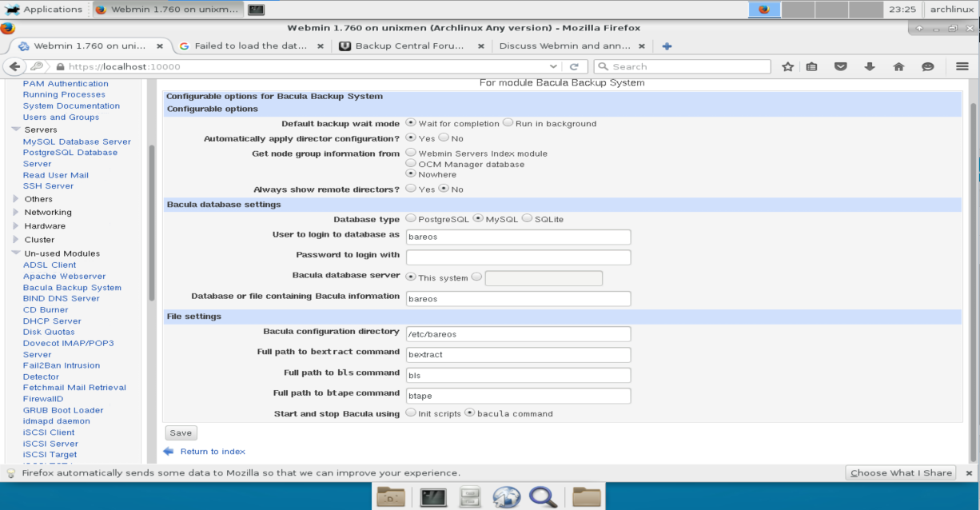Open the Downloads arrow icon

coord(870,66)
